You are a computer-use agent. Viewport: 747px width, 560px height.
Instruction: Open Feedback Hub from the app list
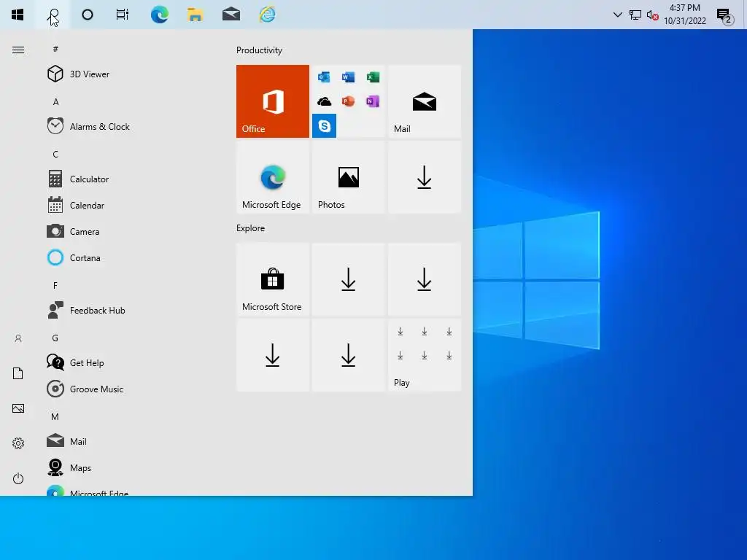[133, 311]
